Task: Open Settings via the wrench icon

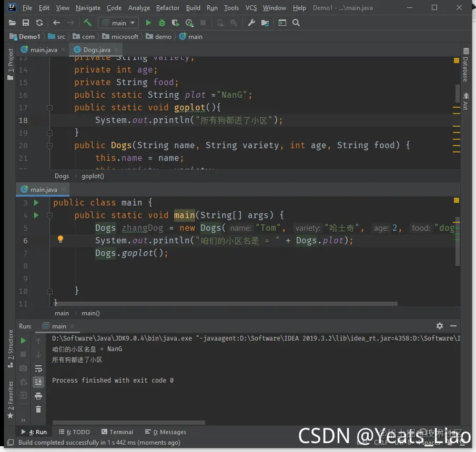Action: 251,23
